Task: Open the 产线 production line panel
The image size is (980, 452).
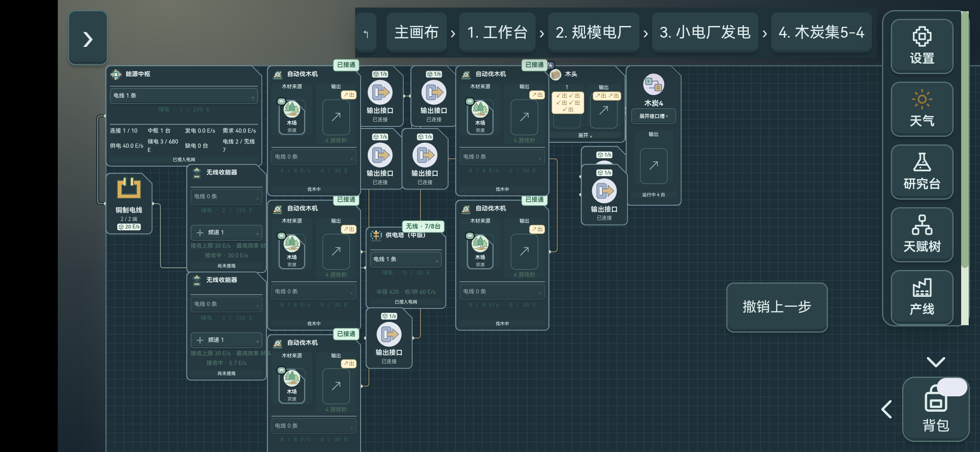Action: point(922,297)
